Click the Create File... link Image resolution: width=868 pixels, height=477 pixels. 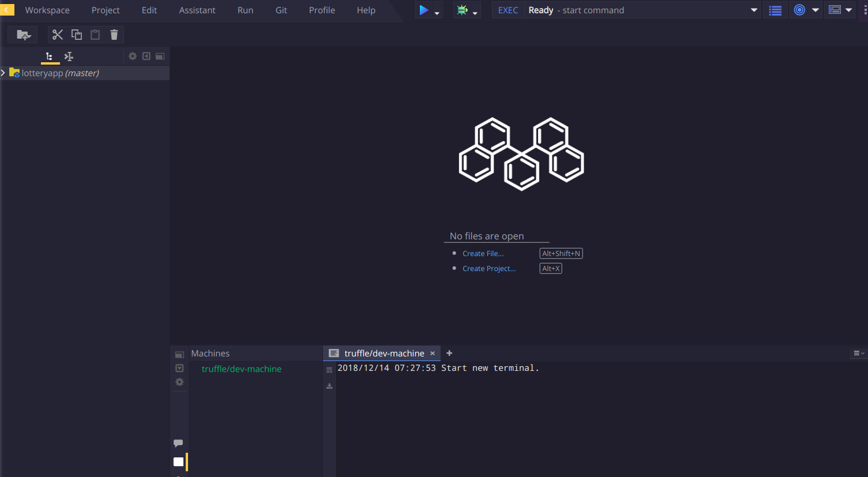tap(483, 254)
